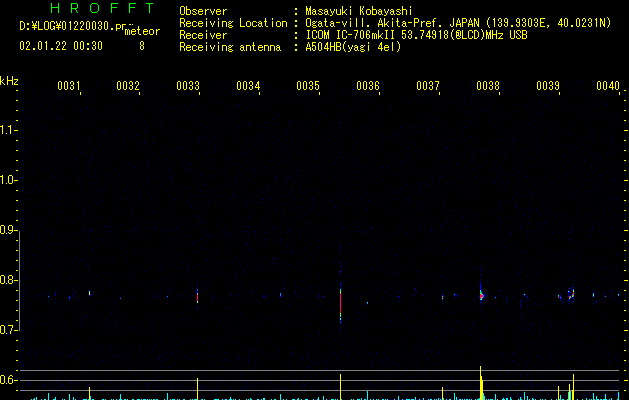Click the meteor count value 8
629x400 pixels.
pos(142,46)
